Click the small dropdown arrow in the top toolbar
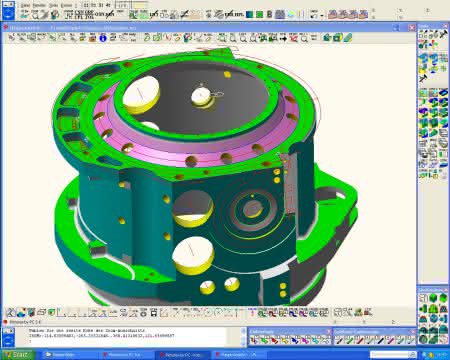The height and width of the screenshot is (360, 450). [x=322, y=15]
